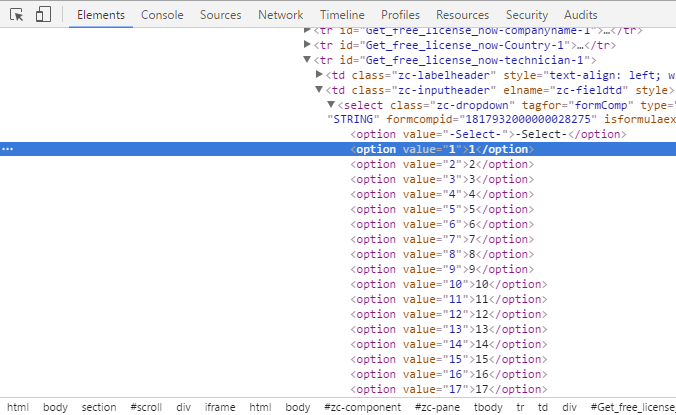Select the option value="6" row
Screen dimensions: 676x415
coord(442,225)
